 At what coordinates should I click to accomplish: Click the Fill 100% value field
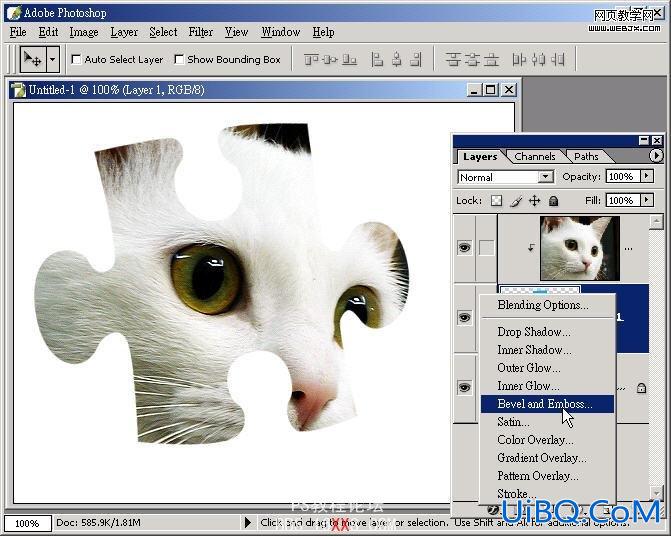point(623,200)
